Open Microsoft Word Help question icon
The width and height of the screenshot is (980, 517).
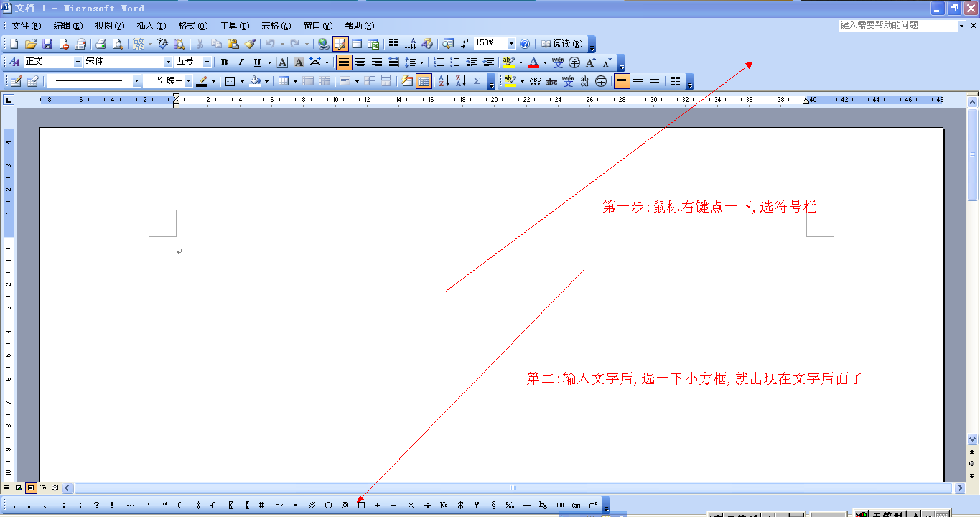(x=525, y=44)
